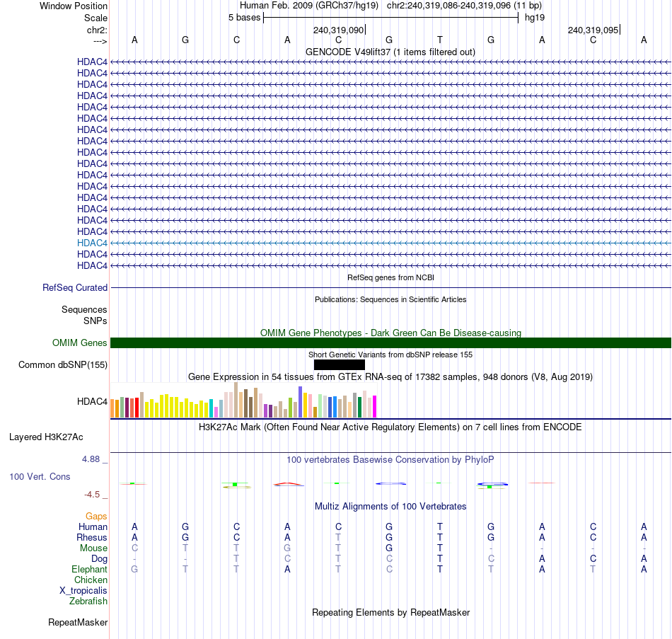This screenshot has height=639, width=672.
Task: Click the SNPs subtrack label
Action: point(95,321)
